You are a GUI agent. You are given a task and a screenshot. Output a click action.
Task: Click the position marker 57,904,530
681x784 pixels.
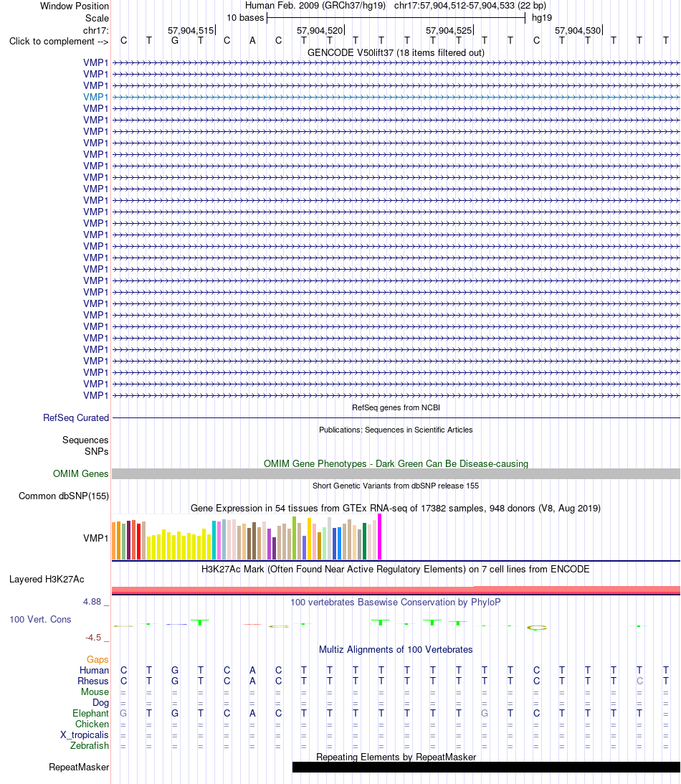578,31
